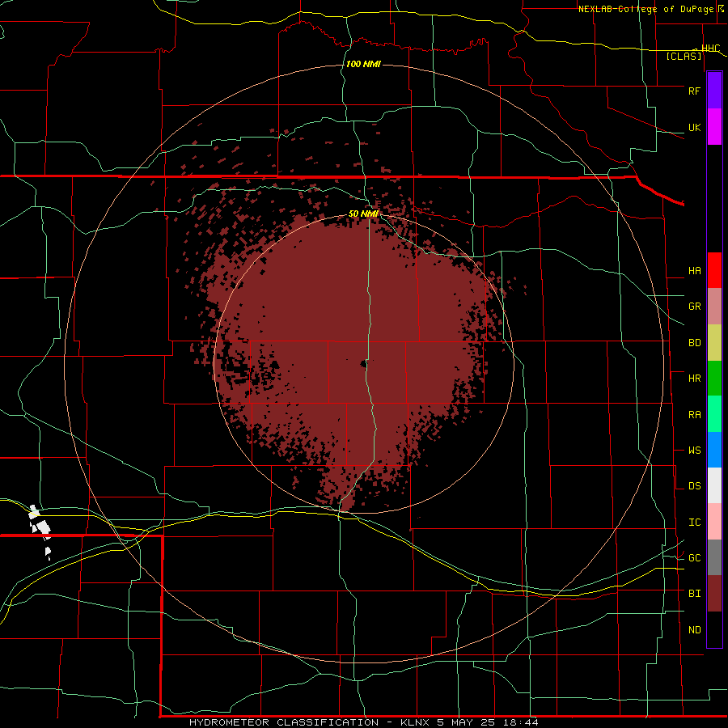
Task: Select the IC pink legend swatch
Action: point(714,522)
